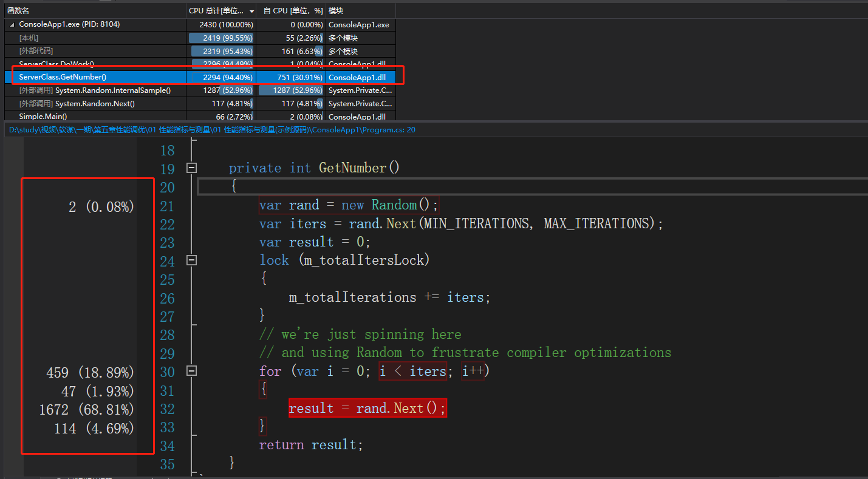Select the [外部代码] row
The height and width of the screenshot is (479, 868).
(x=199, y=52)
